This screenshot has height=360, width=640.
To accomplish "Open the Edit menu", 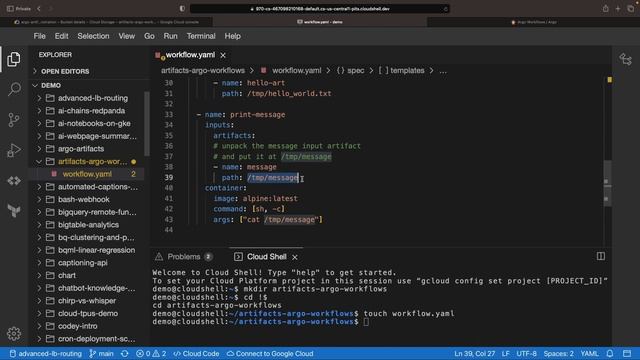I will coord(62,36).
